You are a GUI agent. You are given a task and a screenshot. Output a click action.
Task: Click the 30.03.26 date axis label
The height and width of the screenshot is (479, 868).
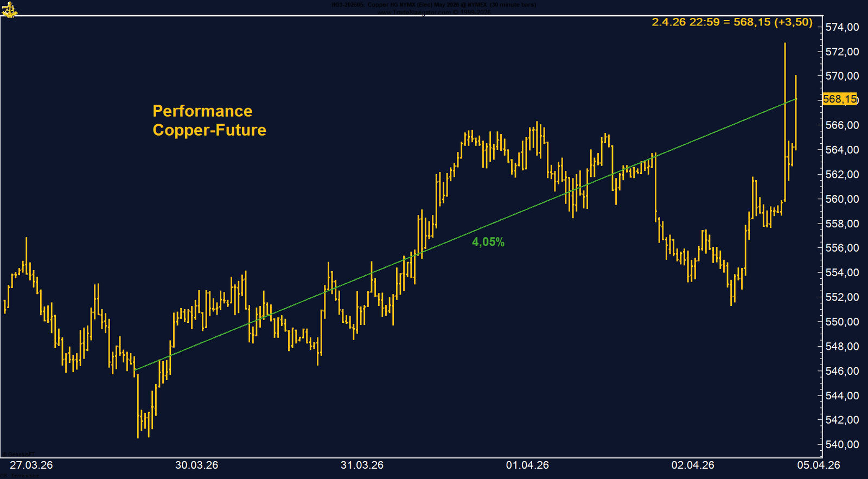tap(196, 465)
